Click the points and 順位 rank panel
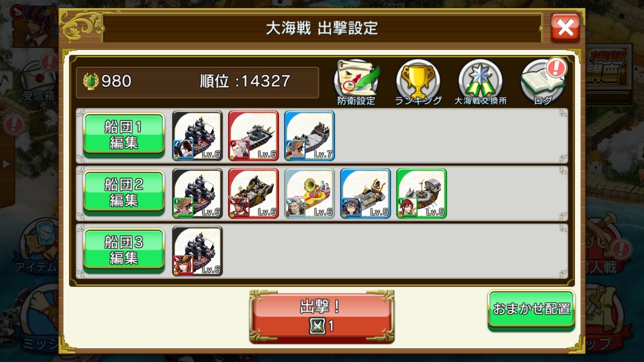The width and height of the screenshot is (644, 362). coord(197,82)
